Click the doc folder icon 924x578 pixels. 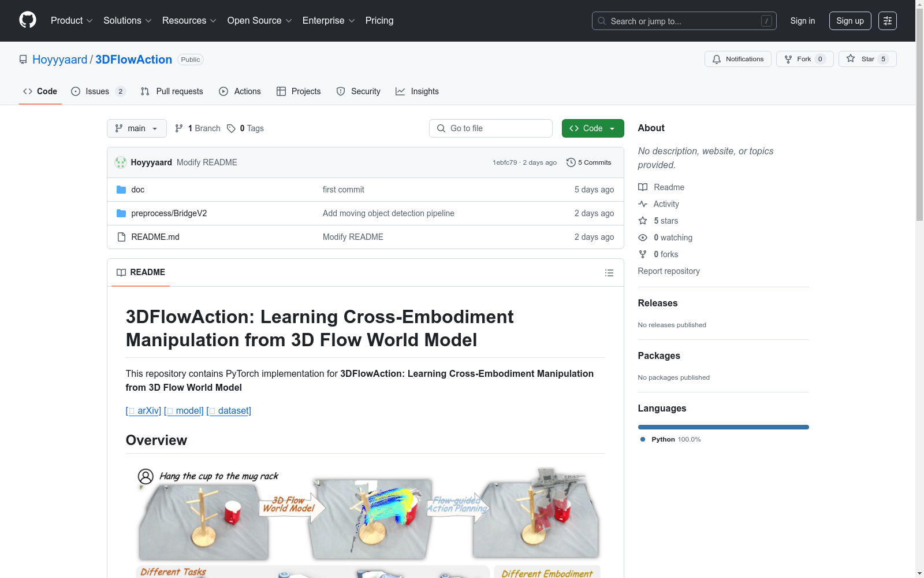tap(121, 190)
